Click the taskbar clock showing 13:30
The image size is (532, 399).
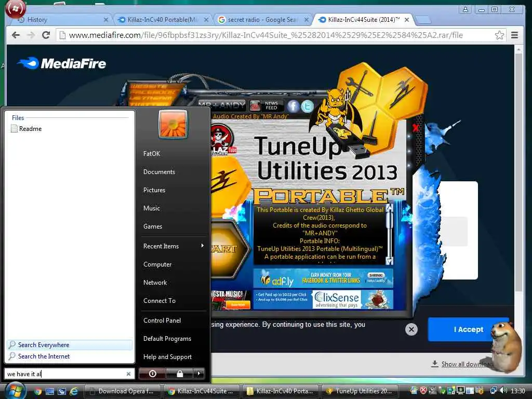pos(518,391)
